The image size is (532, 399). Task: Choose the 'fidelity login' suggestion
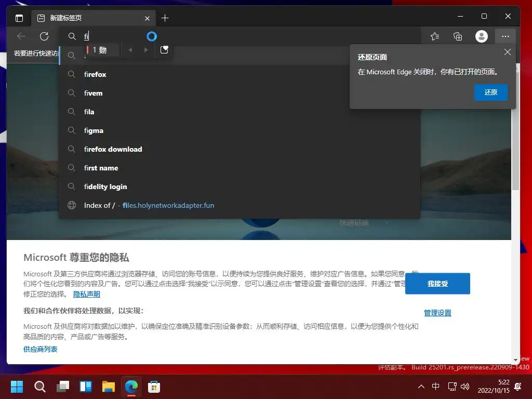click(240, 187)
